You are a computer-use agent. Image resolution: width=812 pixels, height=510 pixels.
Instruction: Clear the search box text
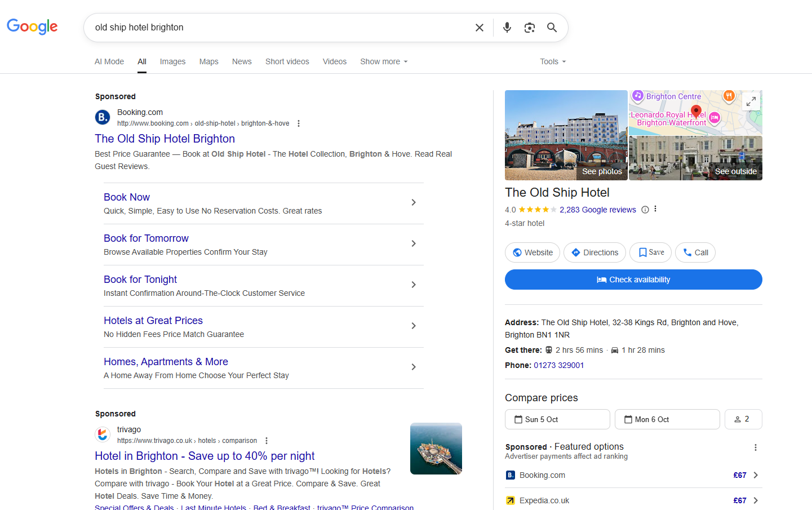[479, 28]
